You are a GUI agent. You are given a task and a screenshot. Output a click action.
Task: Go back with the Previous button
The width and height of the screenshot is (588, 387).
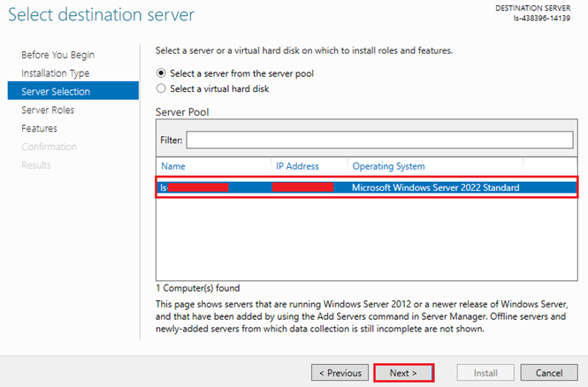pyautogui.click(x=340, y=373)
